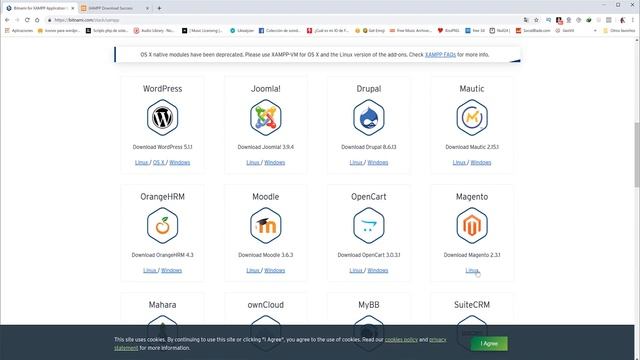Screen dimensions: 640x360
Task: Click the Moodle Windows download link
Action: tap(274, 270)
